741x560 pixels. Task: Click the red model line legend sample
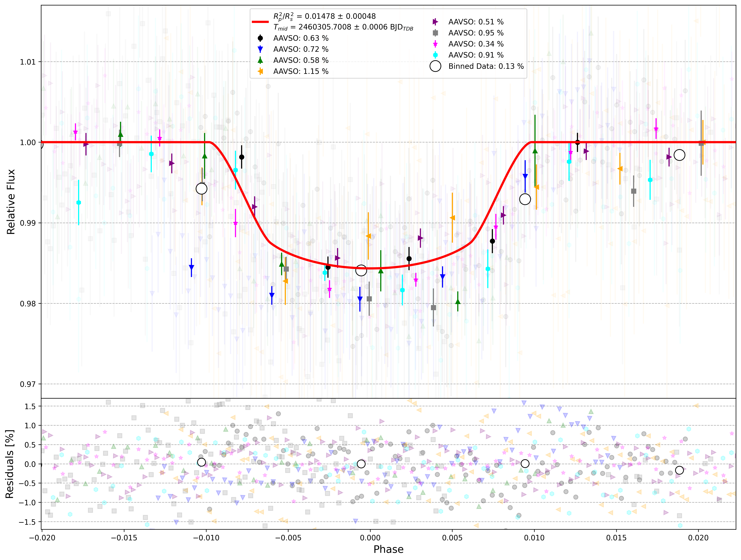[260, 22]
